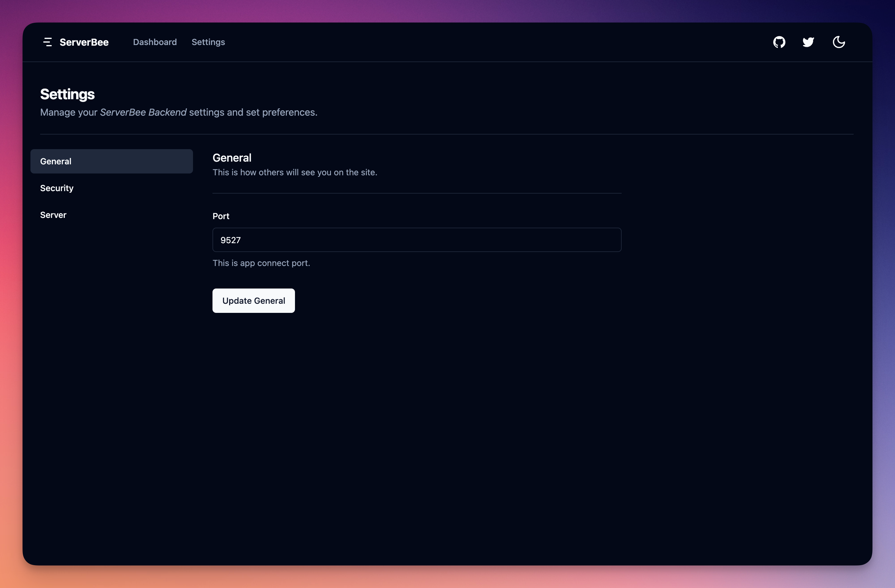Toggle dark mode with moon icon
This screenshot has height=588, width=895.
point(839,42)
